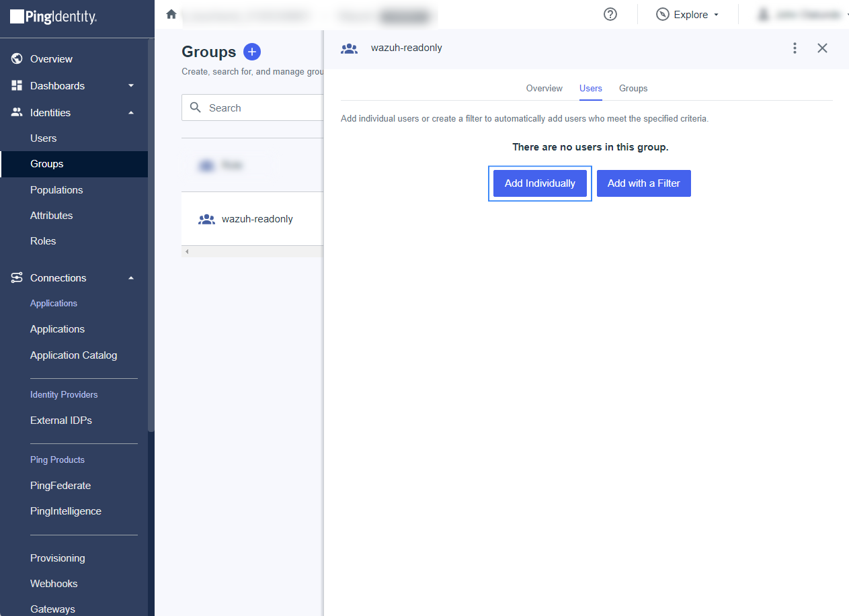The image size is (849, 616).
Task: Click the Dashboards grid icon in sidebar
Action: (17, 86)
